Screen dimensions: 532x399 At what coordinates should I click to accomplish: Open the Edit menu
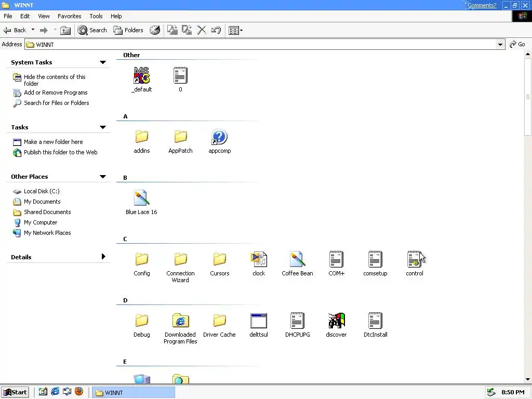(x=25, y=16)
